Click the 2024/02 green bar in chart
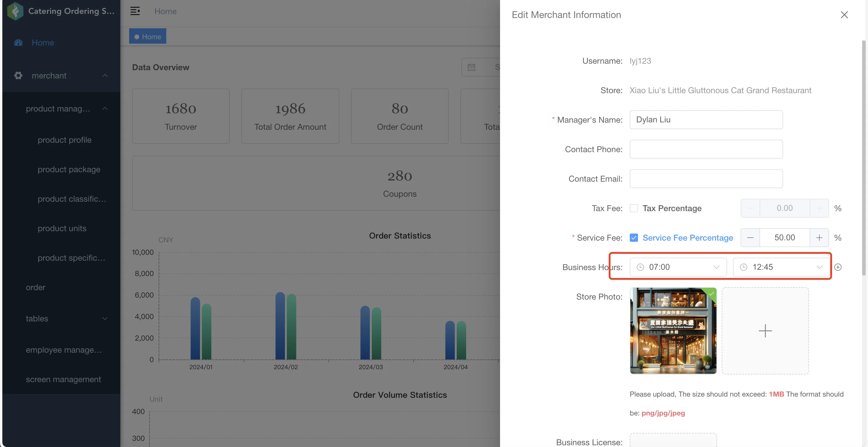868x447 pixels. click(x=291, y=327)
